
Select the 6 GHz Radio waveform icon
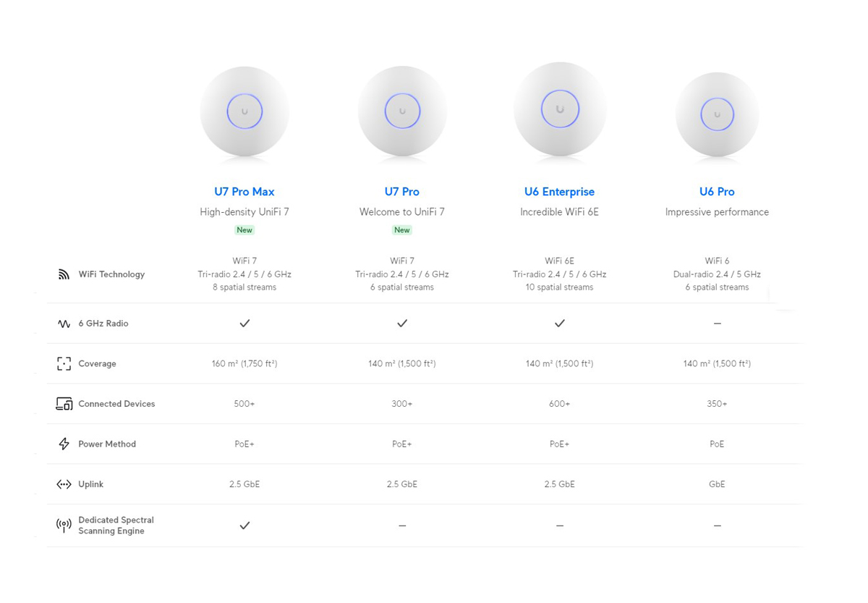[x=64, y=324]
